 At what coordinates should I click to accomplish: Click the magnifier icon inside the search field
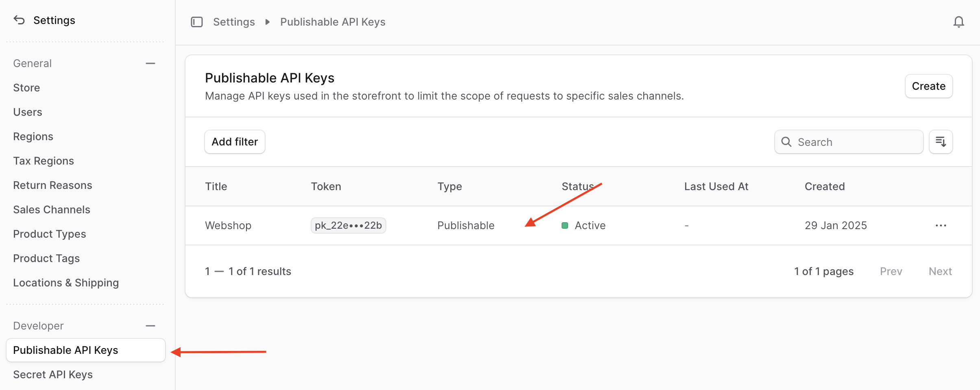click(x=786, y=142)
